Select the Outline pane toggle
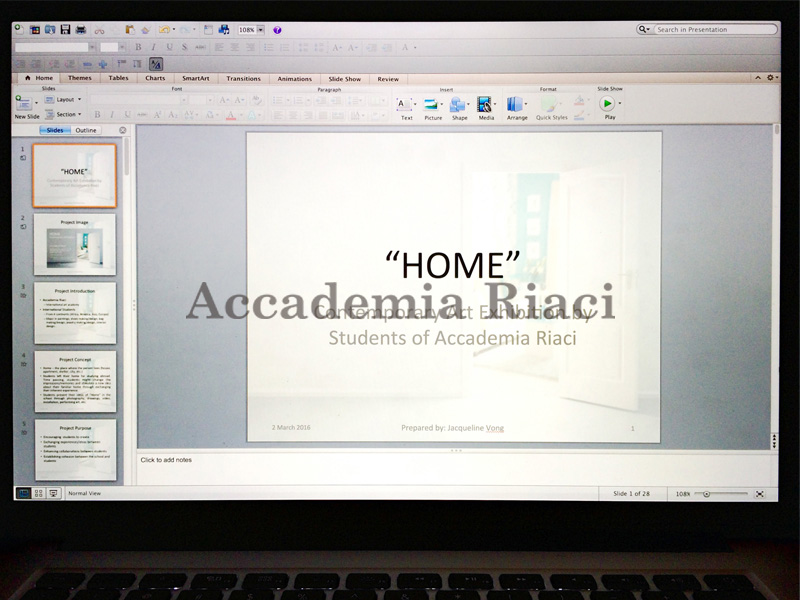800x600 pixels. click(86, 130)
